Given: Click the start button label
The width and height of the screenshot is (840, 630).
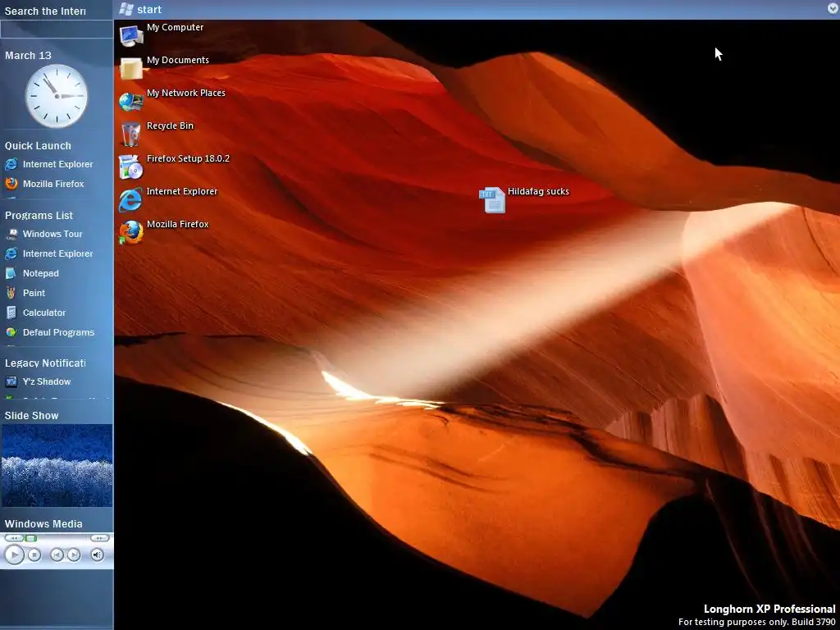Looking at the screenshot, I should pyautogui.click(x=149, y=9).
